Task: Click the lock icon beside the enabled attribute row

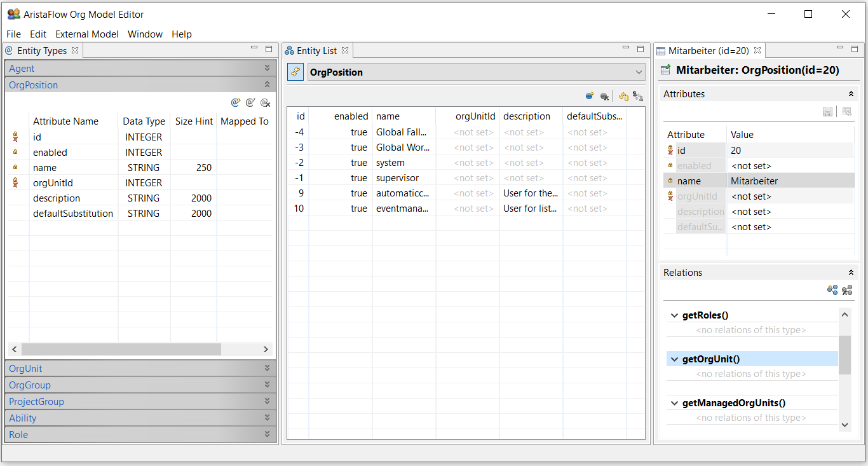Action: pos(15,152)
